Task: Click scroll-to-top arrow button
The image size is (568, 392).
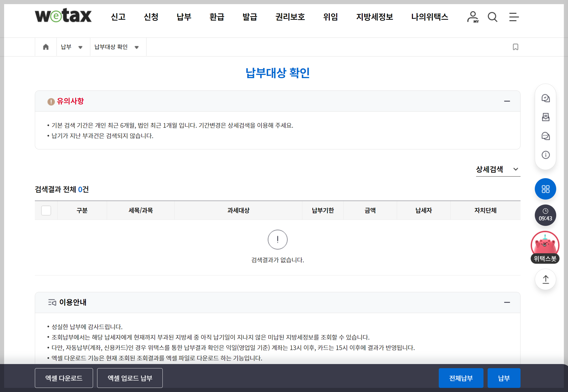Action: coord(545,279)
